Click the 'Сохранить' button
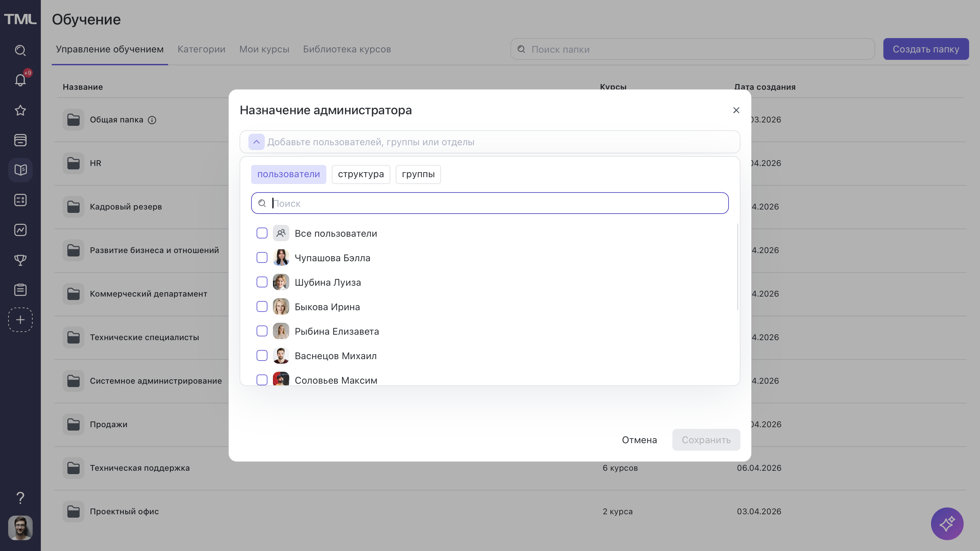This screenshot has width=980, height=551. tap(706, 440)
